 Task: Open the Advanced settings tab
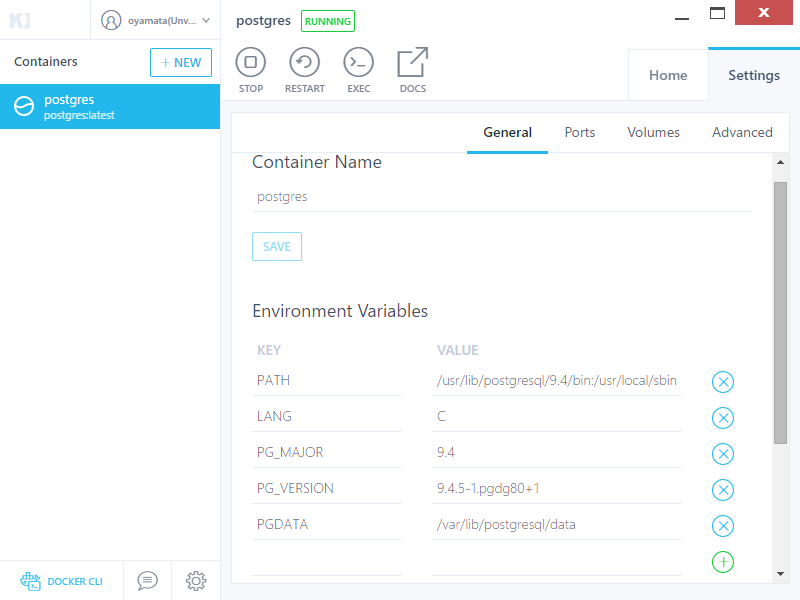[742, 132]
